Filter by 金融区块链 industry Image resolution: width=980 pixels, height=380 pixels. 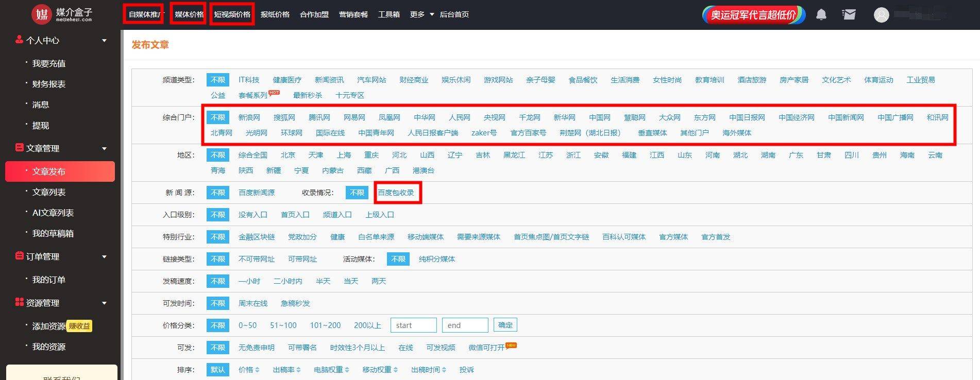pyautogui.click(x=257, y=237)
